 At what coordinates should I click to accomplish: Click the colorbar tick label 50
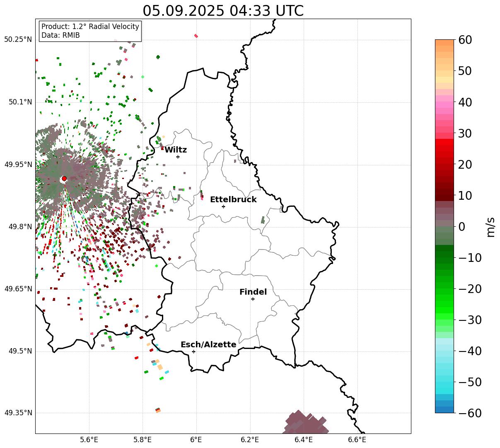coord(464,71)
